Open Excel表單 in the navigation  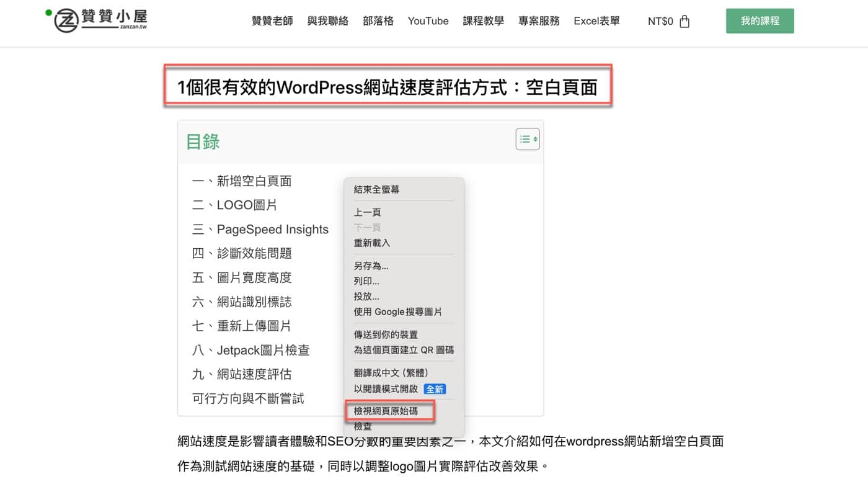[x=596, y=21]
